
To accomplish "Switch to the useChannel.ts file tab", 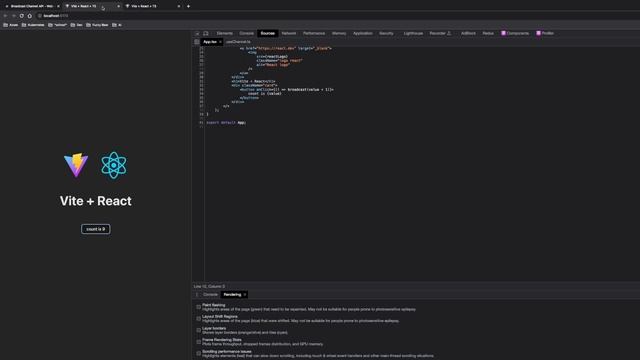I will pyautogui.click(x=238, y=42).
